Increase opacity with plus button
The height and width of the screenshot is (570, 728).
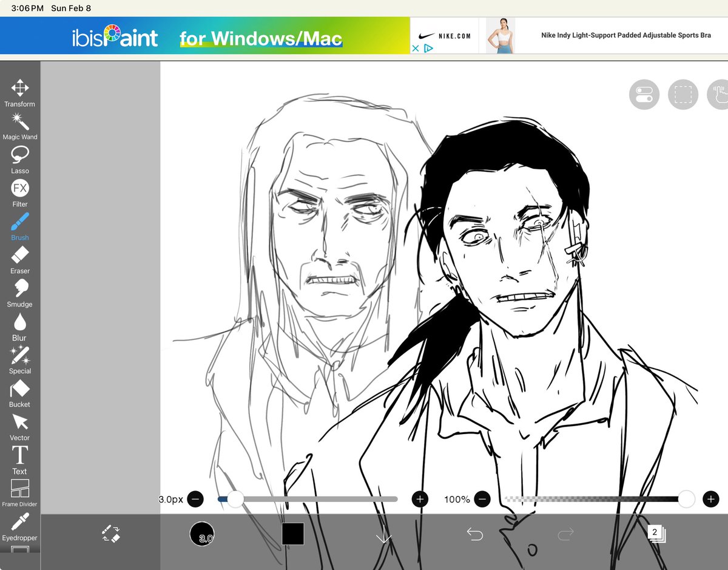(x=710, y=500)
